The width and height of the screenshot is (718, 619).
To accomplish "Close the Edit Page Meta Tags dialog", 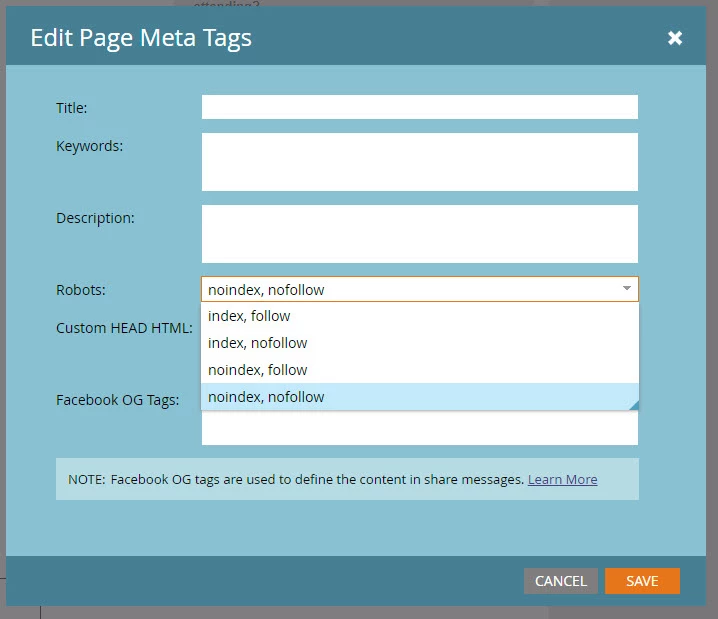I will tap(674, 38).
